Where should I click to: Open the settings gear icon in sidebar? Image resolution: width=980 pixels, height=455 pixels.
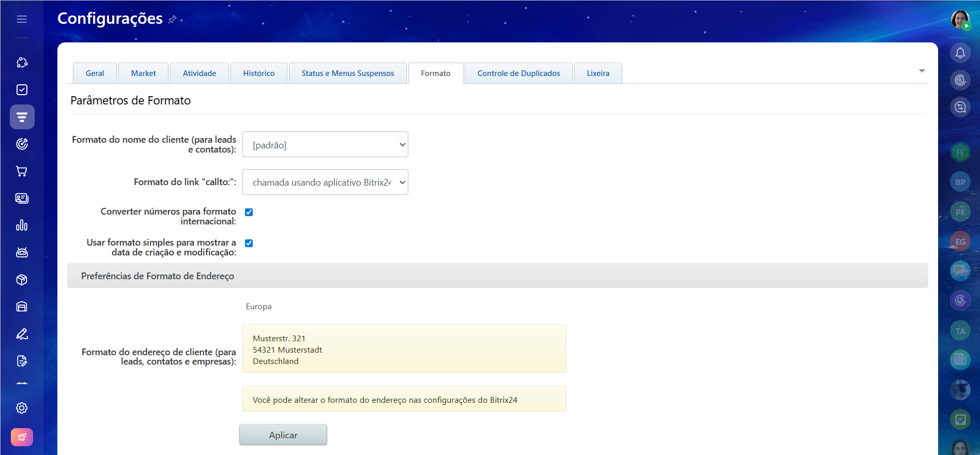point(22,408)
